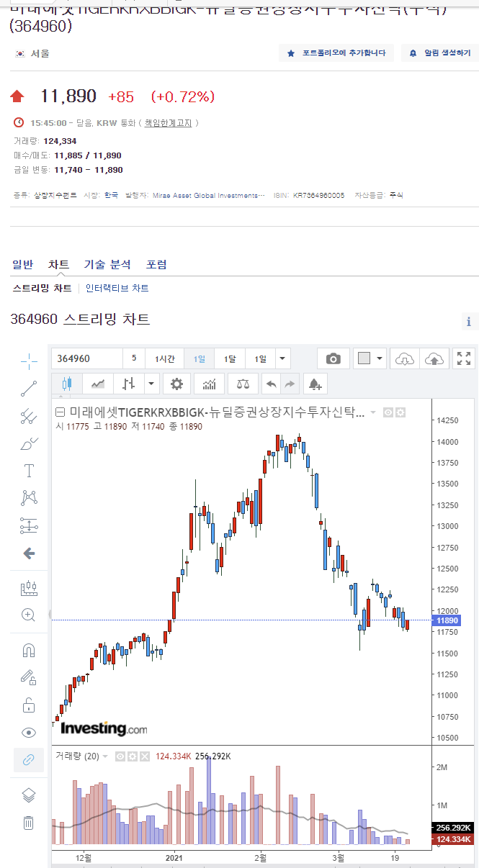Open the XABCD pattern tool
The width and height of the screenshot is (479, 868).
tap(29, 498)
